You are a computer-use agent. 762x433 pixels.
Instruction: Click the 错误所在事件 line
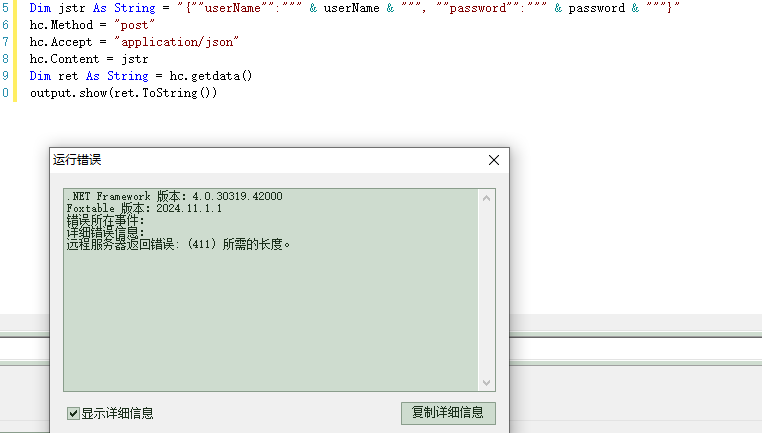(x=106, y=220)
